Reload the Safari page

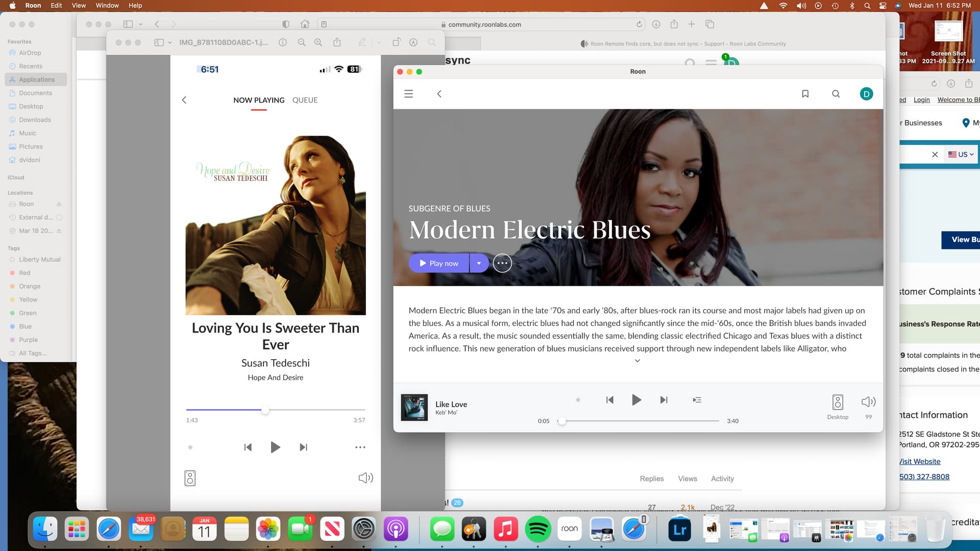(x=639, y=24)
